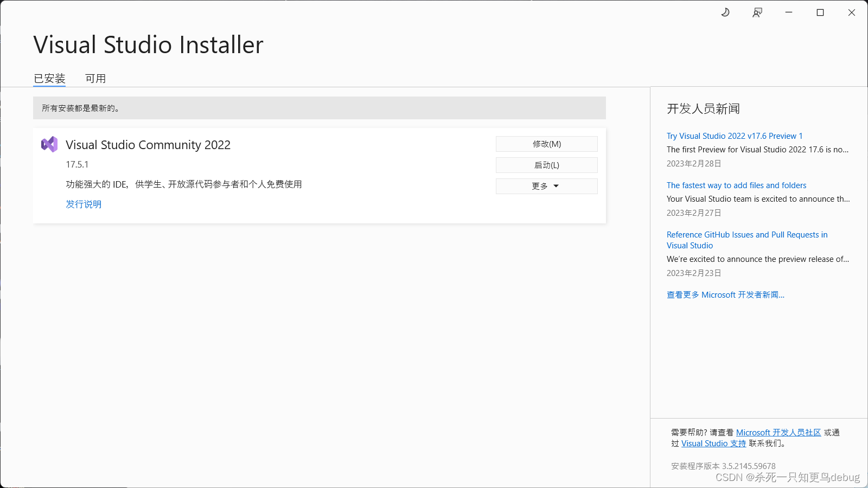
Task: Click the 所有安装都是最新的 status banner
Action: click(x=320, y=108)
